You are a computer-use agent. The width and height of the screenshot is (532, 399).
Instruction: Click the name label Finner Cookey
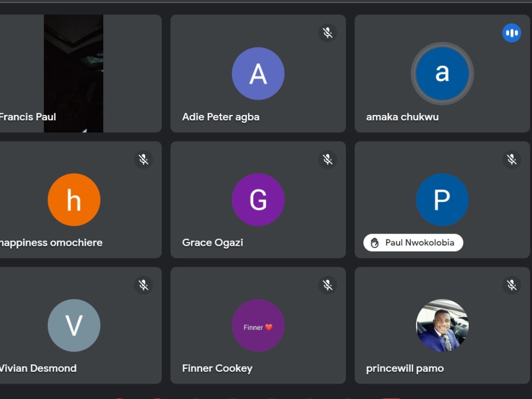coord(217,369)
